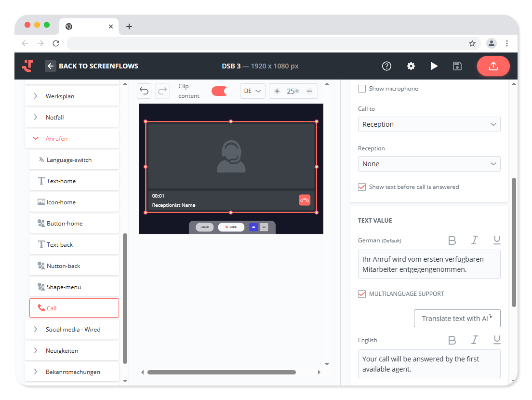Click Back to Screenflows
This screenshot has height=400, width=532.
click(92, 66)
